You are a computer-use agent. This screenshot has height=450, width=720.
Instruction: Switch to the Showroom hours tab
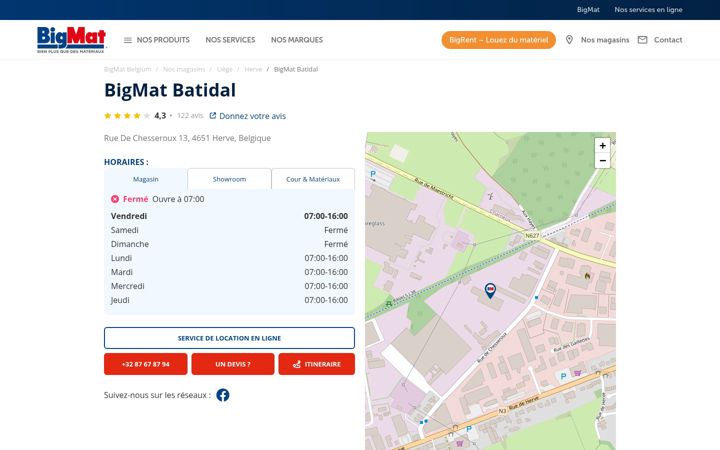point(229,179)
